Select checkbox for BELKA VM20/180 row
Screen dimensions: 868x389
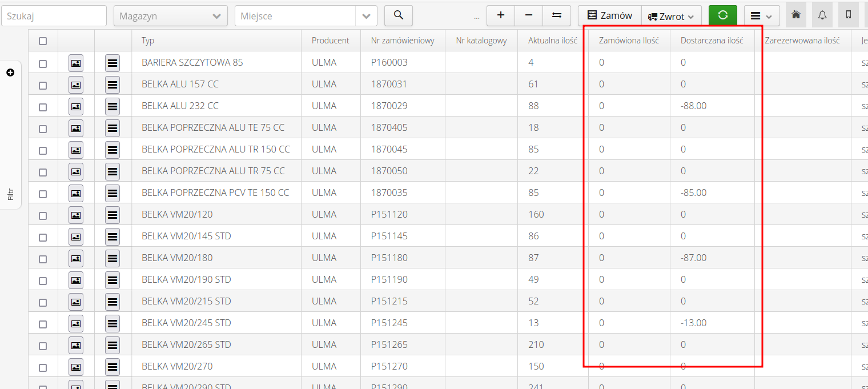[x=43, y=259]
